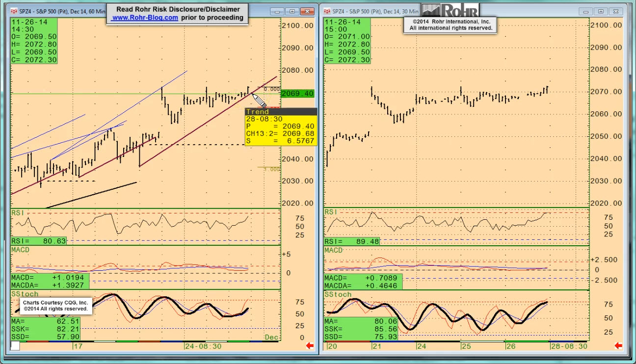Click the SStoch label in left chart
Viewport: 636px width, 364px height.
coord(25,294)
